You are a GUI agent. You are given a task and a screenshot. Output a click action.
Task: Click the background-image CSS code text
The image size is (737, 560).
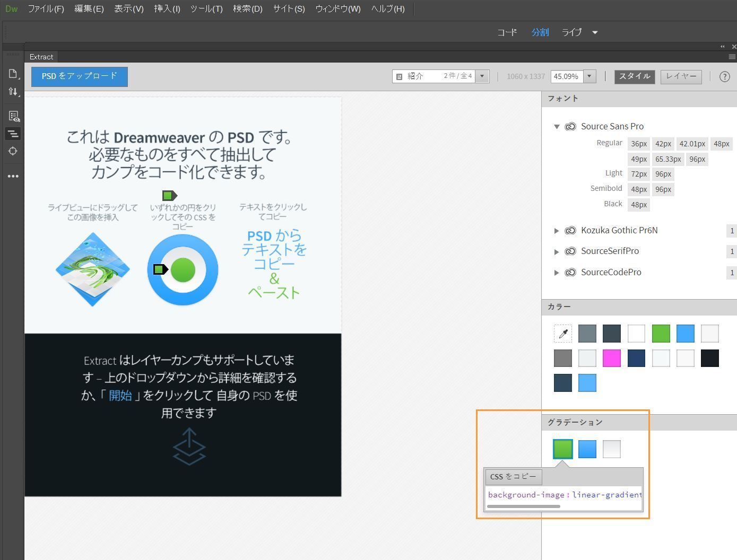[565, 495]
